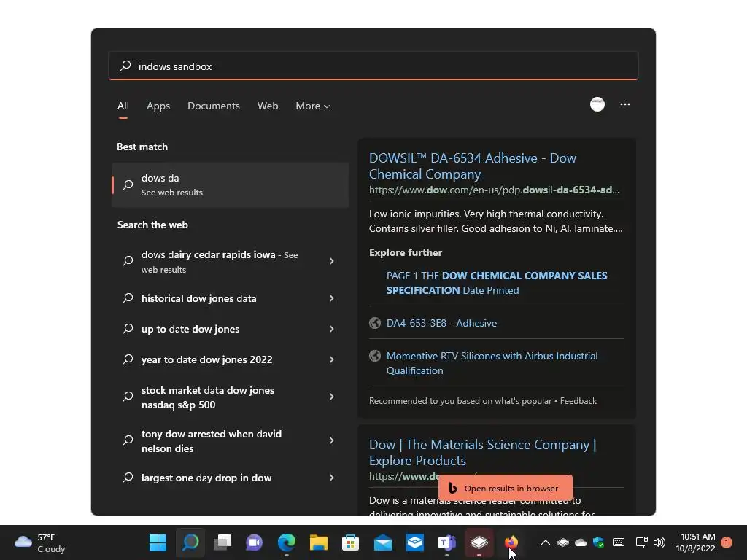
Task: Open DOWSIL DA-6534 Adhesive result link
Action: (473, 166)
